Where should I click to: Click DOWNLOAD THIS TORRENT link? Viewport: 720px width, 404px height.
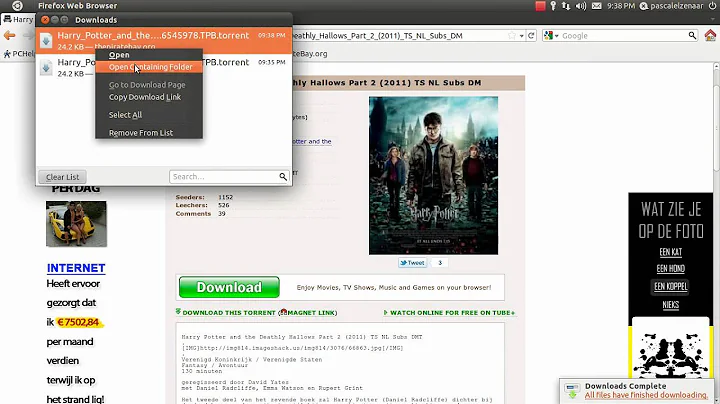tap(229, 313)
